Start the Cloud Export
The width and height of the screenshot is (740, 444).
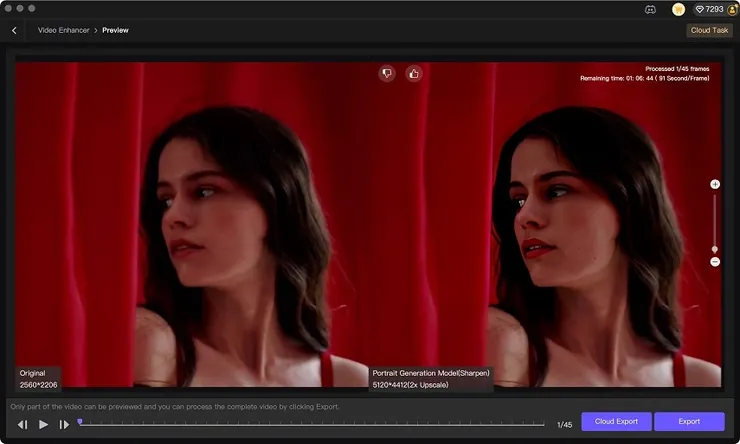coord(616,421)
